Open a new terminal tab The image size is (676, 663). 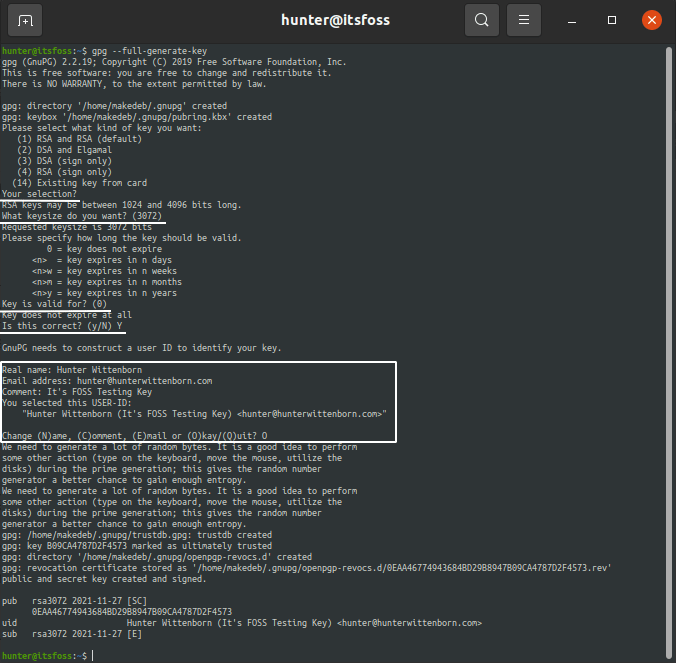tap(25, 20)
